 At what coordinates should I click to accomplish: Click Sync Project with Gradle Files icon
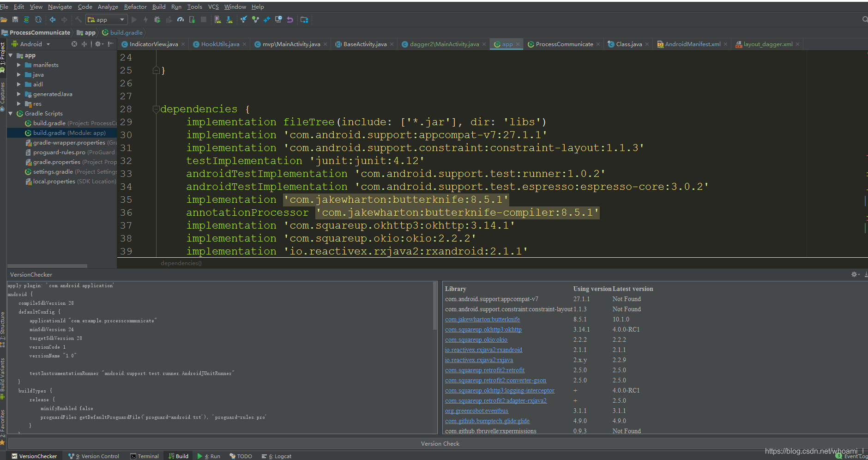click(x=27, y=19)
